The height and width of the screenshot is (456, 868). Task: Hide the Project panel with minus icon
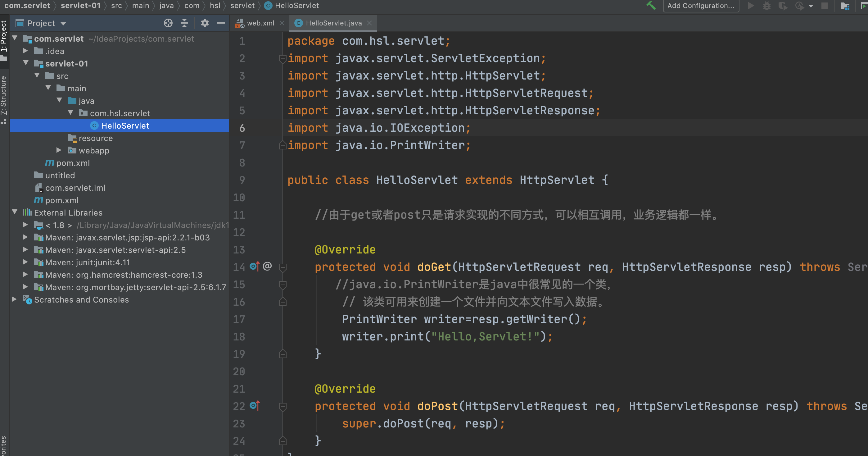click(221, 23)
